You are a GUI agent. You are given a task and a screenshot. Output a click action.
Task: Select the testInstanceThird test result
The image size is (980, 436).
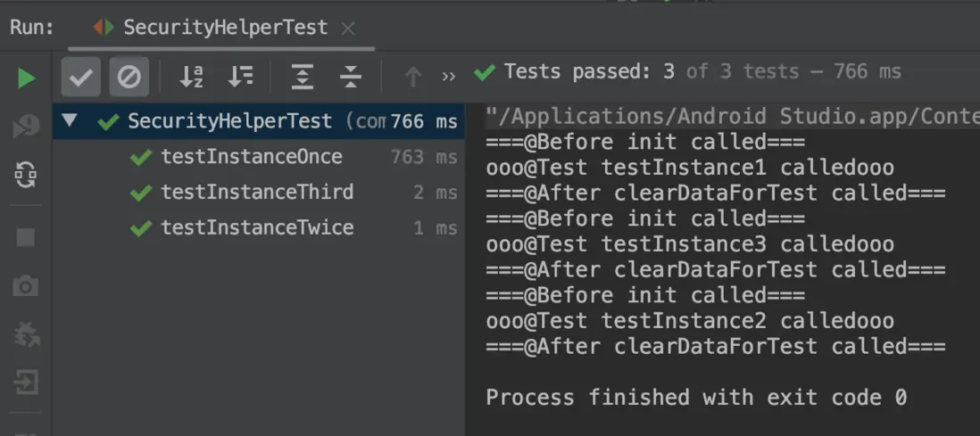point(256,193)
